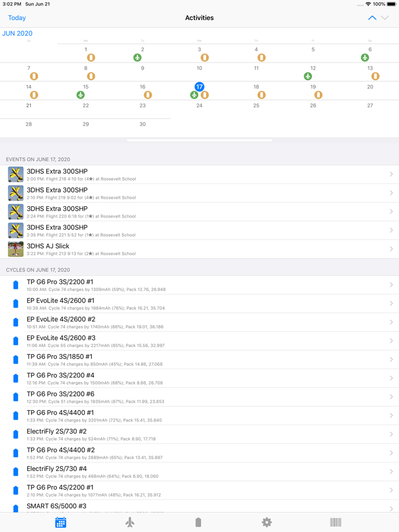Viewport: 399px width, 532px height.
Task: Tap battery cycle icon on June 8
Action: 91,76
